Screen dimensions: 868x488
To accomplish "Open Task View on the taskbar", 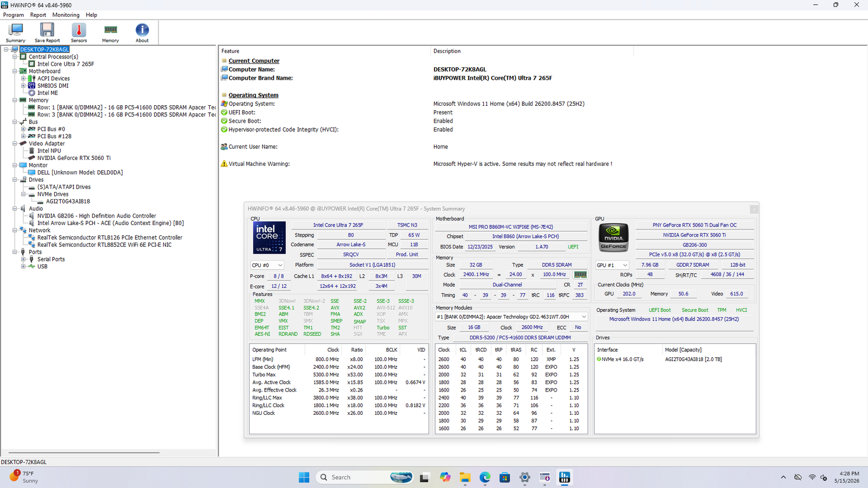I will coord(424,477).
